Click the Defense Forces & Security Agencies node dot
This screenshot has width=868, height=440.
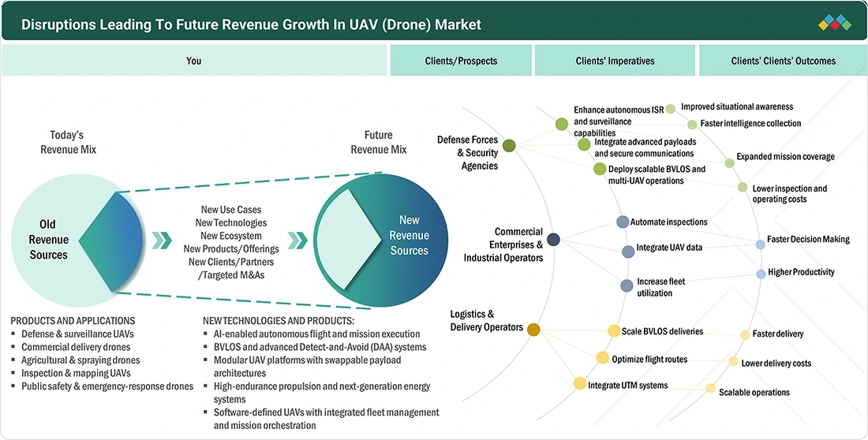(509, 146)
